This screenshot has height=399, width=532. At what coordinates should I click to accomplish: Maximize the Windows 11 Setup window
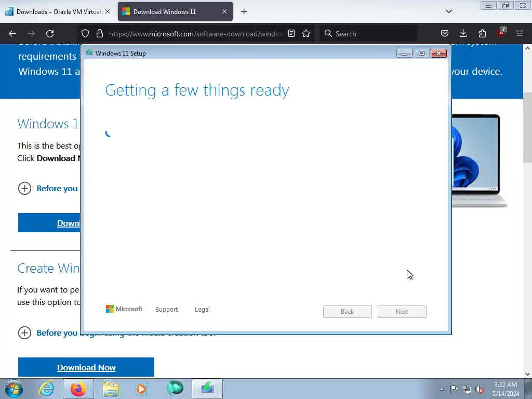point(421,54)
